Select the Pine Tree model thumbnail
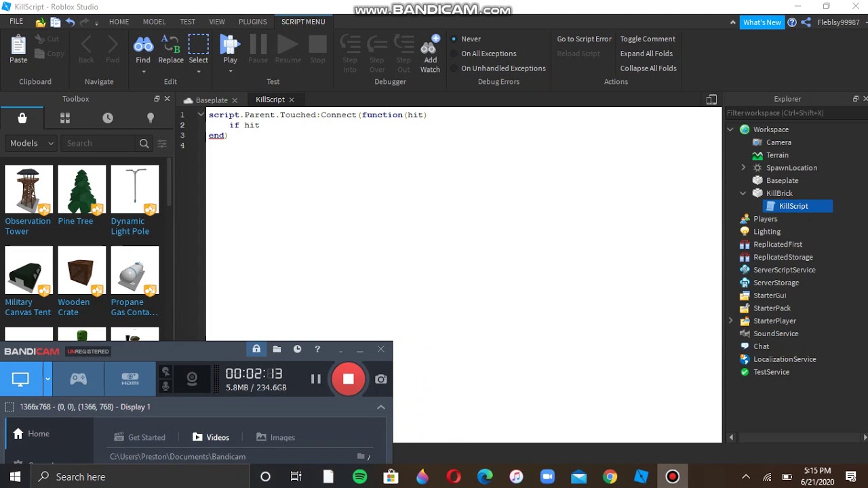Viewport: 868px width, 488px height. pyautogui.click(x=82, y=189)
